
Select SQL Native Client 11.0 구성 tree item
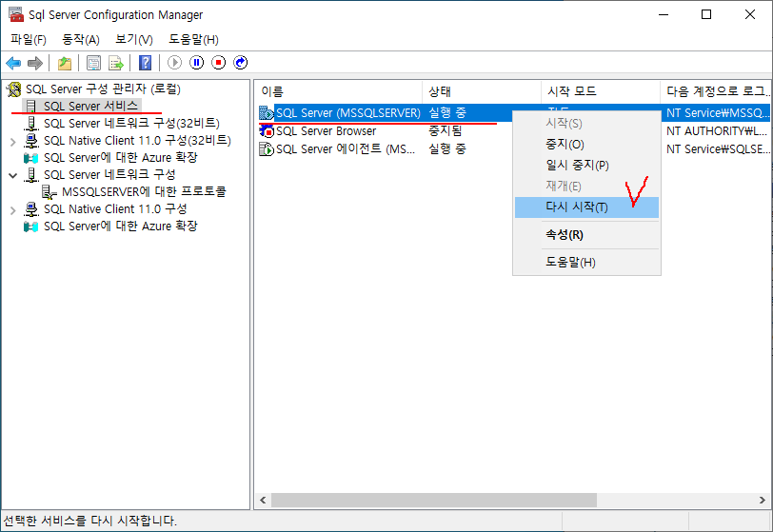coord(115,209)
